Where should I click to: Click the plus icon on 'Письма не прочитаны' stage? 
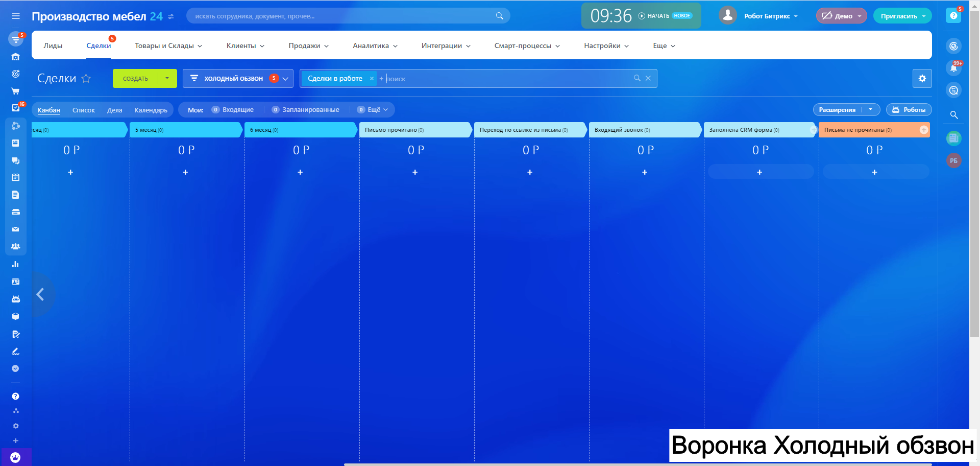(924, 130)
